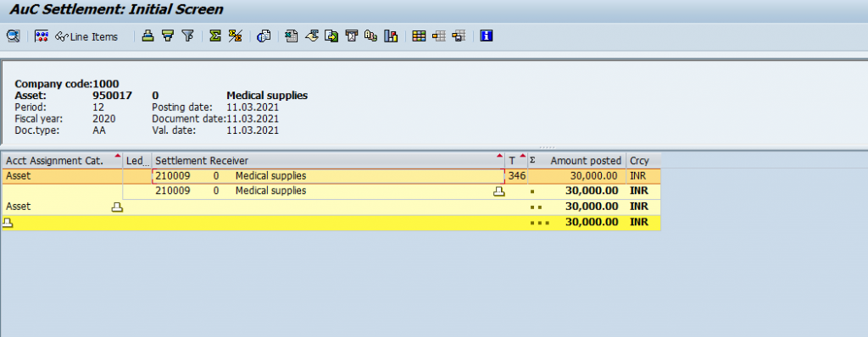Apply the Total sigma function

tap(215, 36)
